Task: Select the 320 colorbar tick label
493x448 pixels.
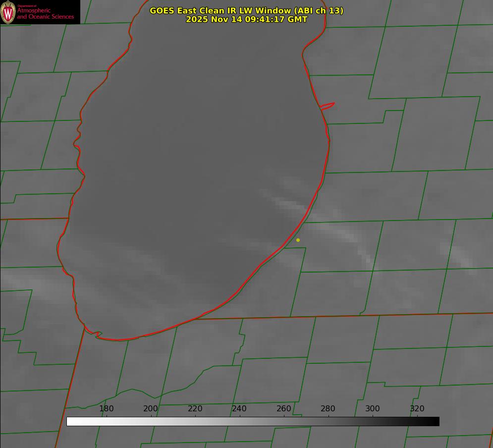Action: coord(417,409)
